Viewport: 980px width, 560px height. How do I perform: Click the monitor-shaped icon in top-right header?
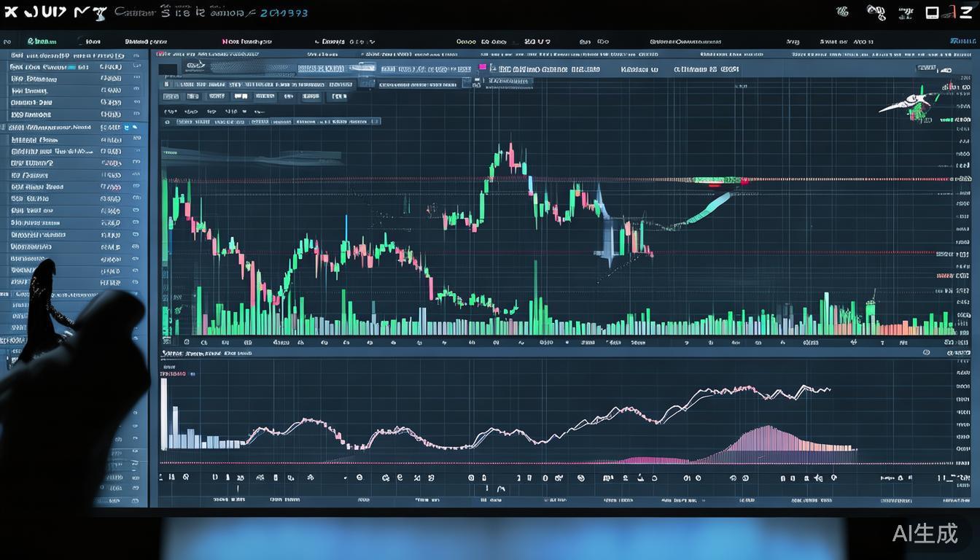click(932, 12)
